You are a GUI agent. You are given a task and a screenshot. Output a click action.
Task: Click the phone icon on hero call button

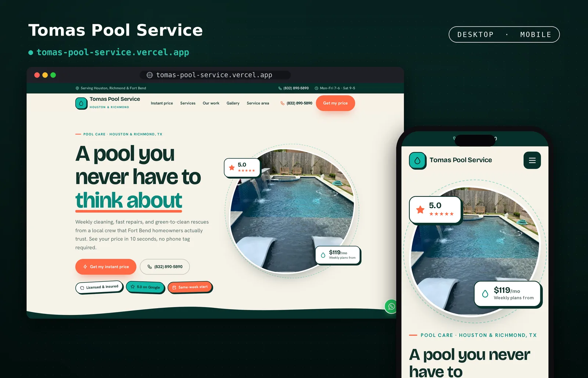tap(150, 267)
